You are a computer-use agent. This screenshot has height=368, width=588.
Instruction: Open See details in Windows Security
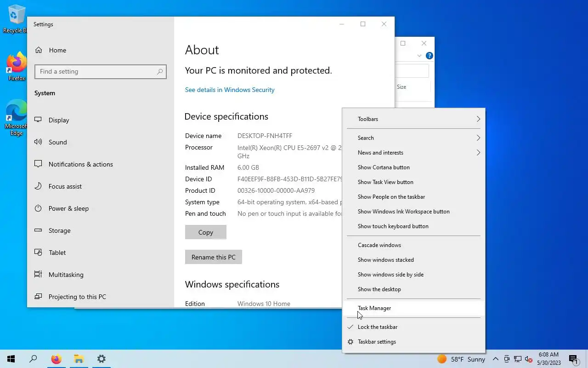(230, 90)
